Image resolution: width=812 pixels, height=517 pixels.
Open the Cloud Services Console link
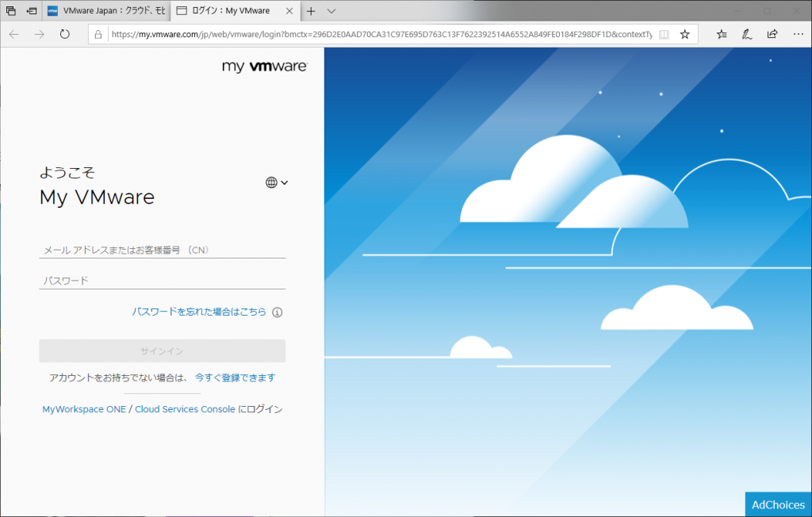point(185,409)
